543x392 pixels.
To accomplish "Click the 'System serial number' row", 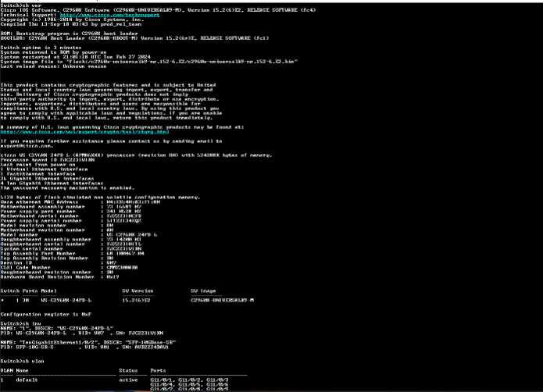I will (x=71, y=248).
